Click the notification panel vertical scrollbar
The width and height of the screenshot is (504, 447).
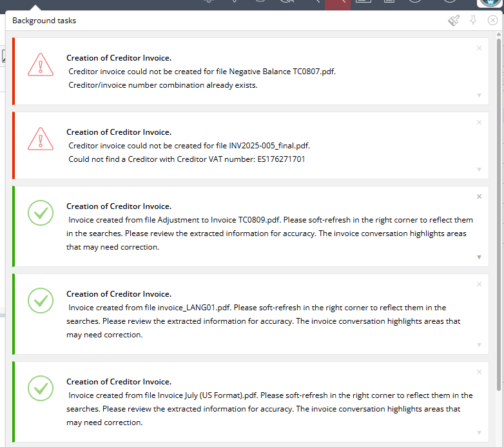click(x=498, y=213)
